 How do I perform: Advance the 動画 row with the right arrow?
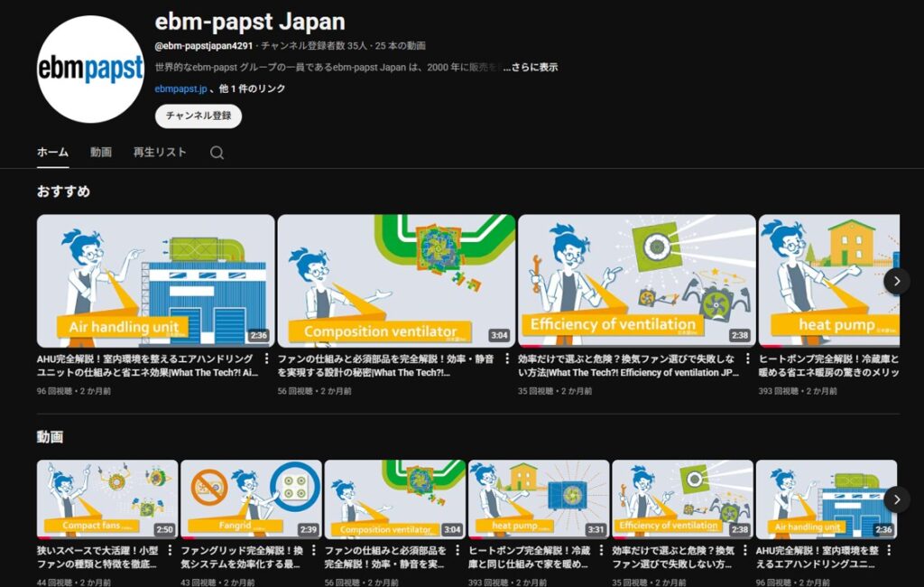897,498
